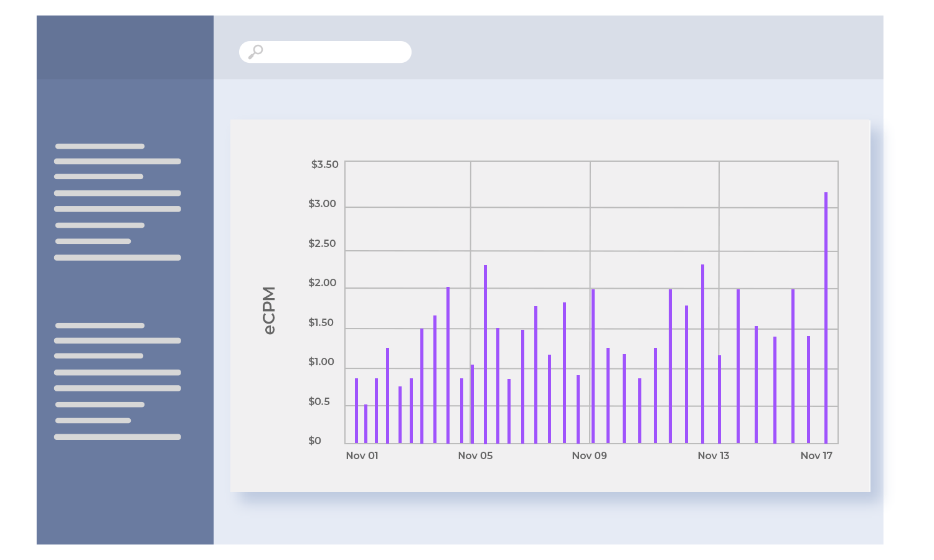Click the $2.50 axis value
This screenshot has width=934, height=560.
coord(322,243)
